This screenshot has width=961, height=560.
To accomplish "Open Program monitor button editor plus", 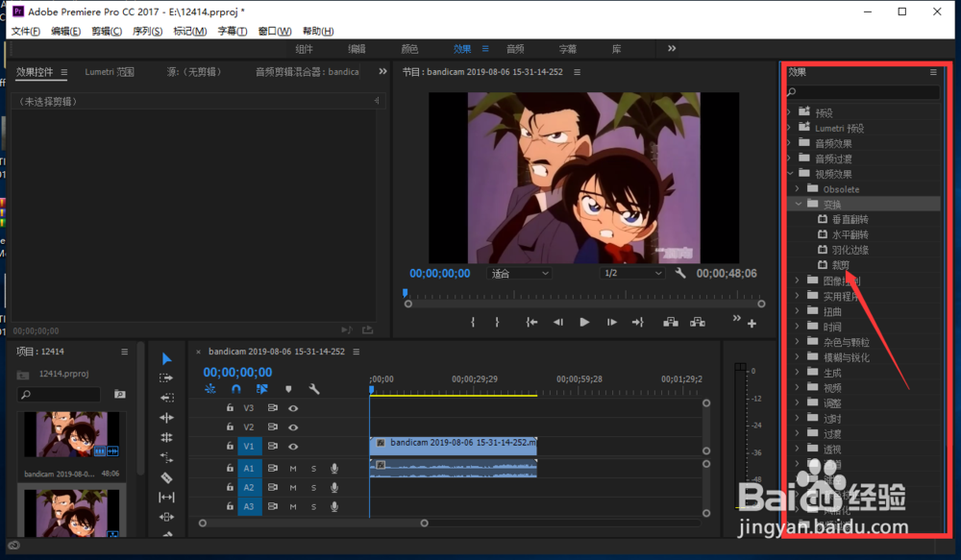I will 752,323.
